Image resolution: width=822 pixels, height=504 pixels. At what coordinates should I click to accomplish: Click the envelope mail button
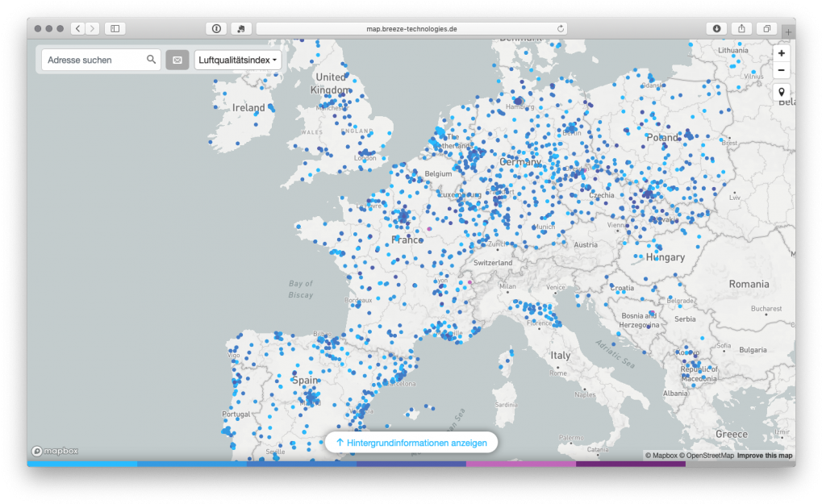[x=177, y=60]
